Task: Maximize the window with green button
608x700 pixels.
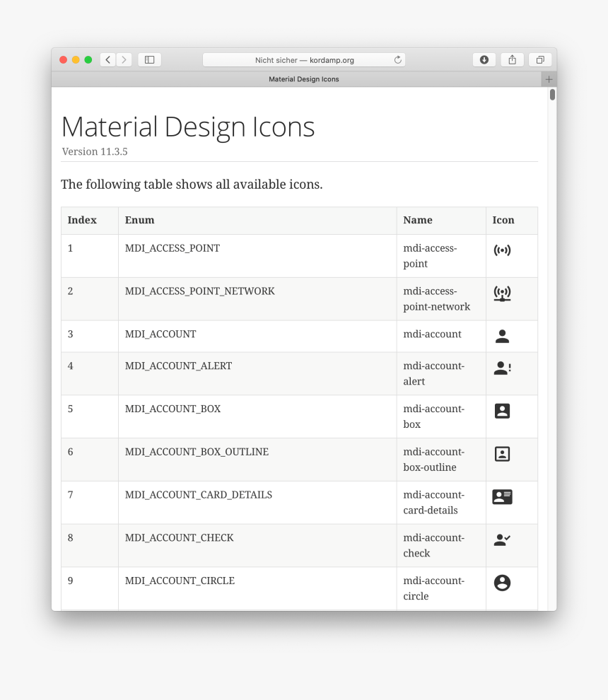Action: point(88,60)
